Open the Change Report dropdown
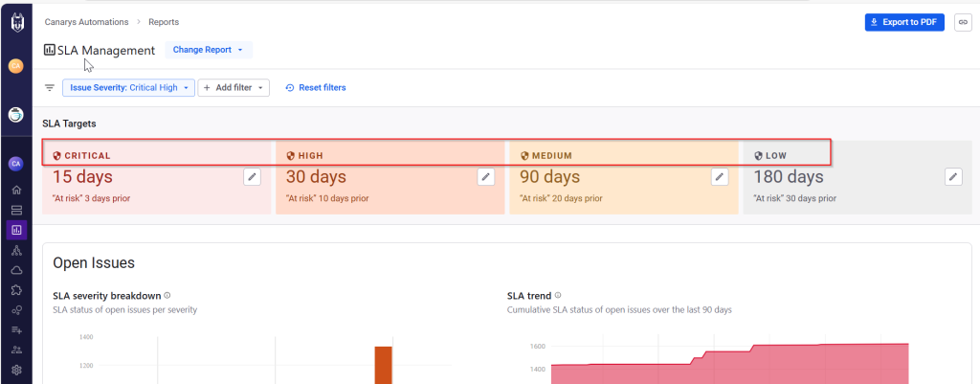This screenshot has width=980, height=384. (x=209, y=50)
